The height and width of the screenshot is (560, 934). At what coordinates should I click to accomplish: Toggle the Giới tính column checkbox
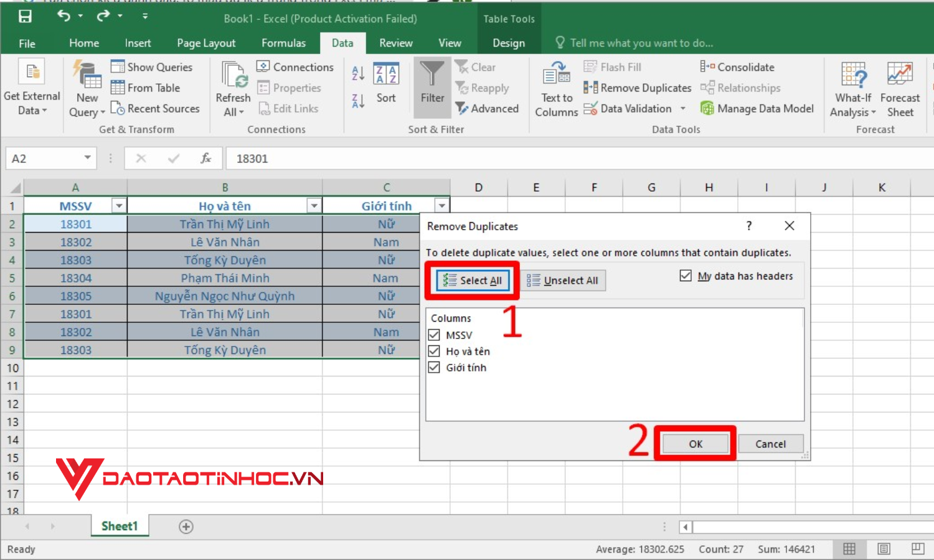pos(435,367)
